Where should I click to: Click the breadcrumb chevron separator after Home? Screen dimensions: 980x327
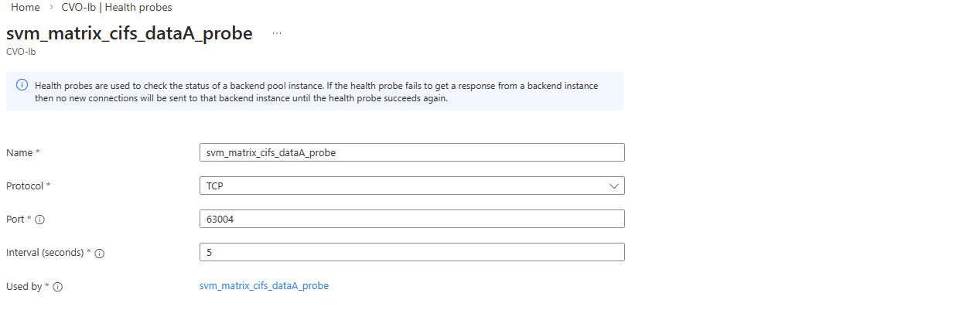(50, 7)
